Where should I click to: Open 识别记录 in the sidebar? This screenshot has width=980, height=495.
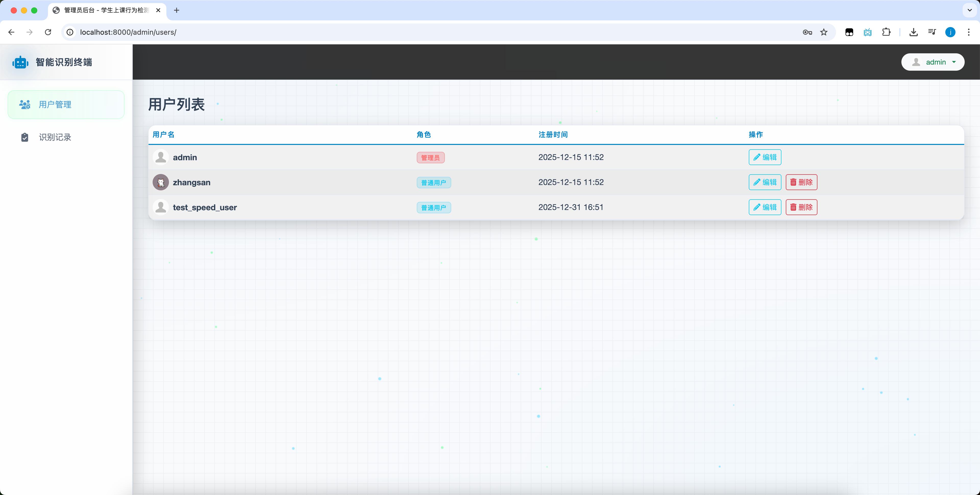(55, 137)
